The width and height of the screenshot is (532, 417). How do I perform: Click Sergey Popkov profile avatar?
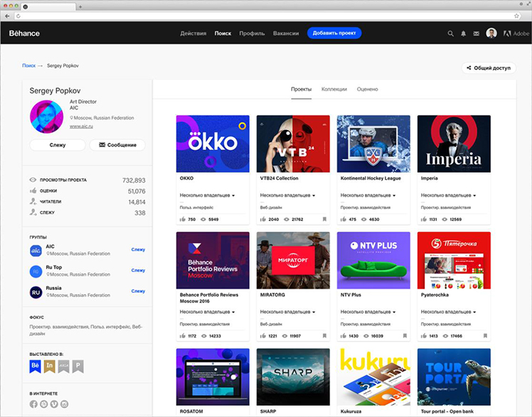[46, 117]
